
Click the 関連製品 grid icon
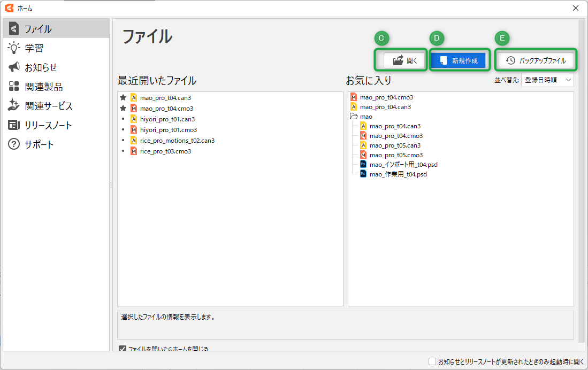[x=14, y=87]
